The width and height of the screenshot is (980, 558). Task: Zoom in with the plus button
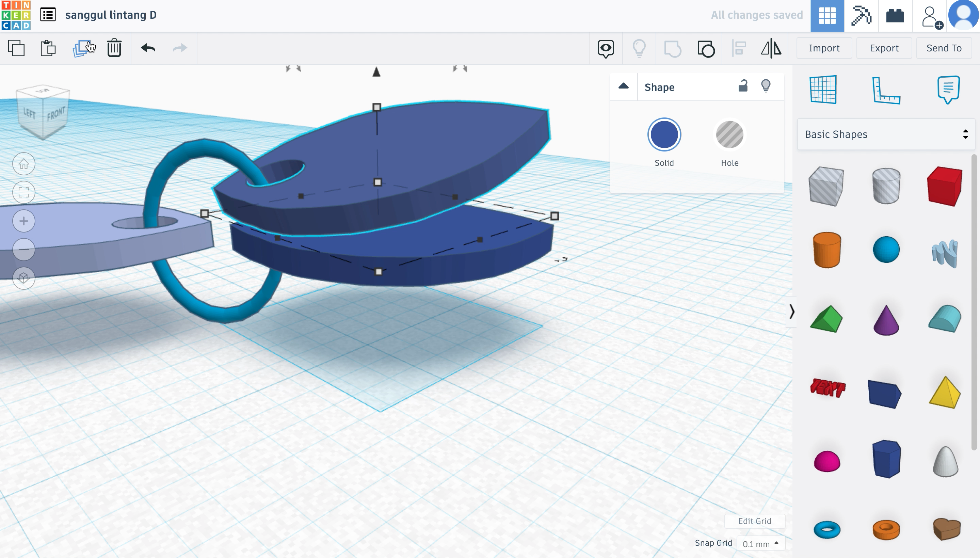(x=24, y=221)
